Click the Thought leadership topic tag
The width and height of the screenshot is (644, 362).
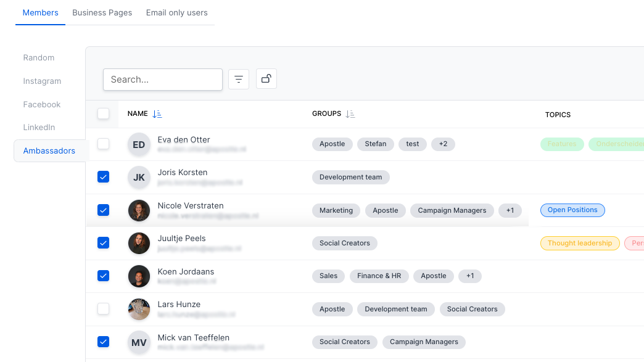[580, 243]
